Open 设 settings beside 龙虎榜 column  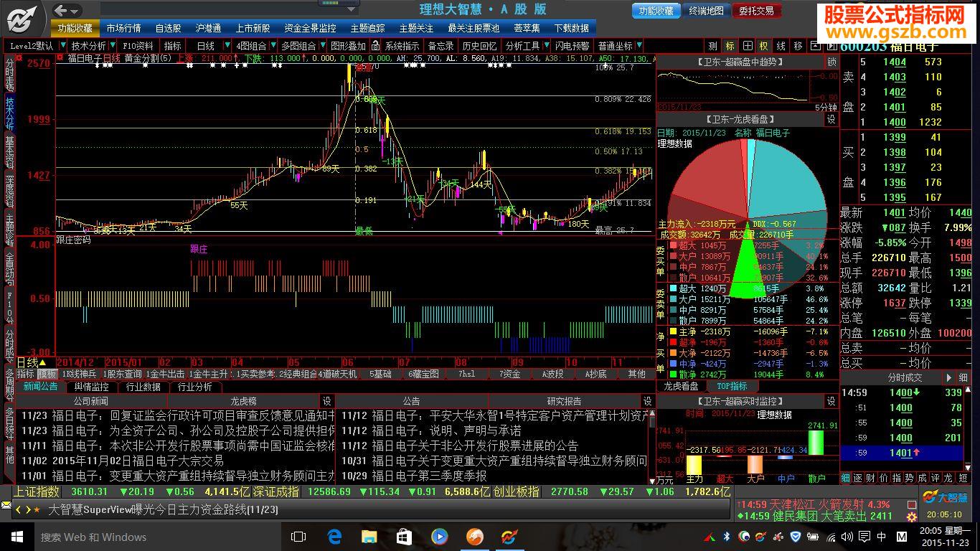(326, 401)
